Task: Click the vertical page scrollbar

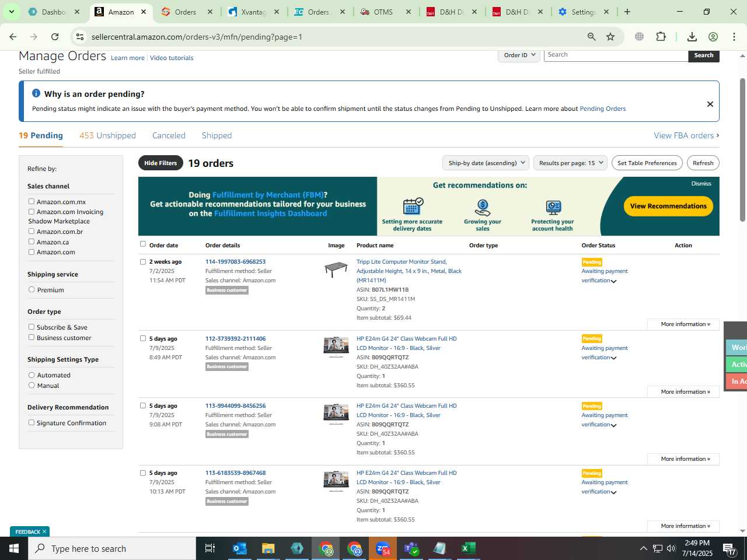Action: [x=742, y=150]
